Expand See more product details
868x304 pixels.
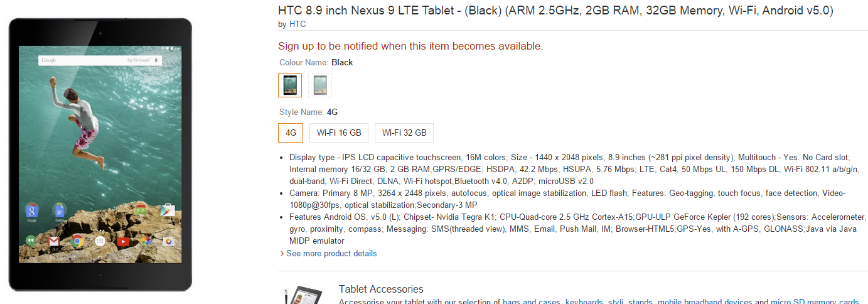[331, 254]
